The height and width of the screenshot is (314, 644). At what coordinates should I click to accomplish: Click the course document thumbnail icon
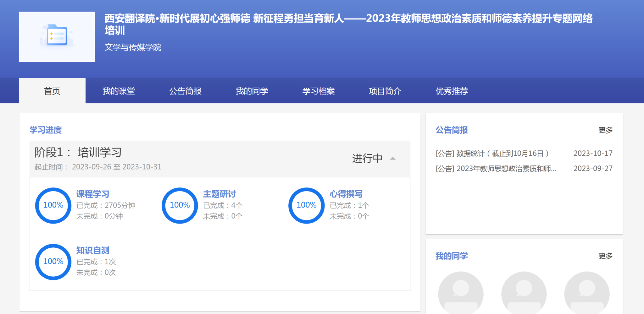[57, 37]
